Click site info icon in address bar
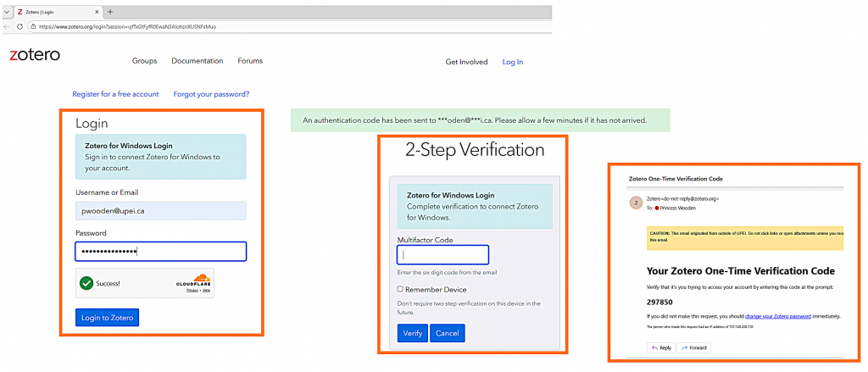The image size is (868, 372). point(33,27)
